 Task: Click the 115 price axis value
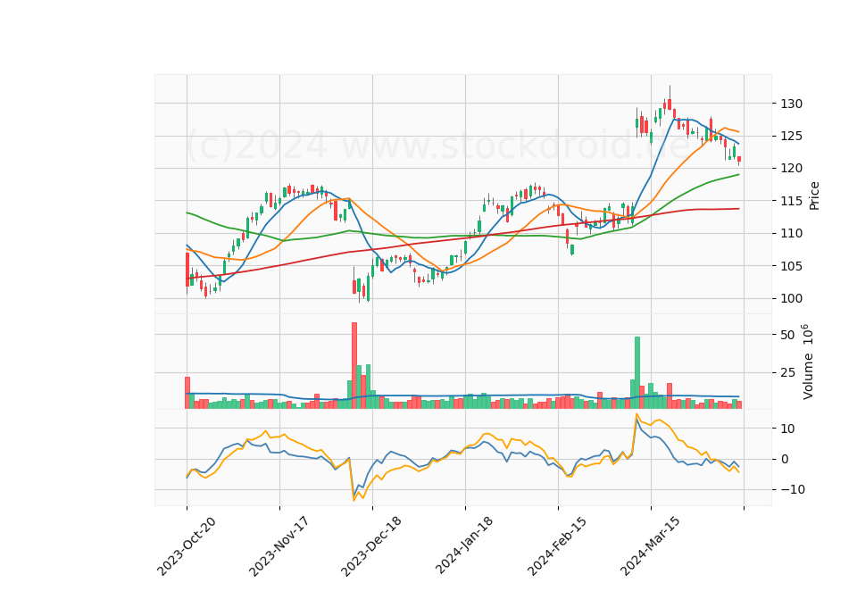pos(792,201)
